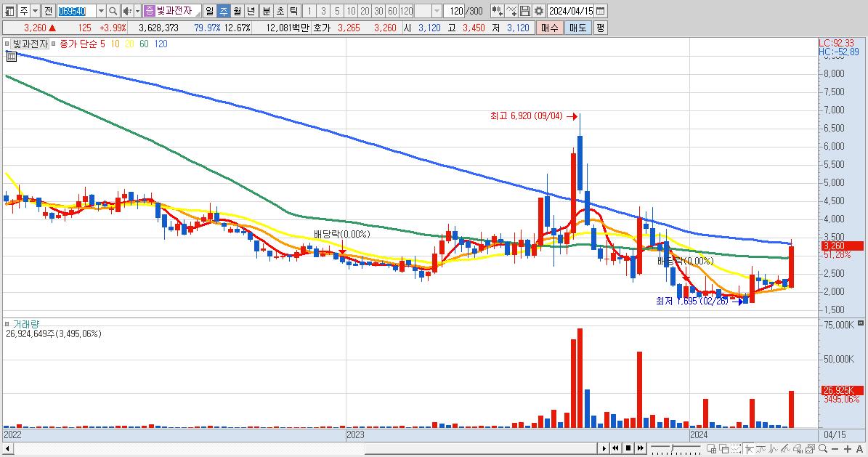868x457 pixels.
Task: Adjust the chart zoom slider handle
Action: (672, 447)
